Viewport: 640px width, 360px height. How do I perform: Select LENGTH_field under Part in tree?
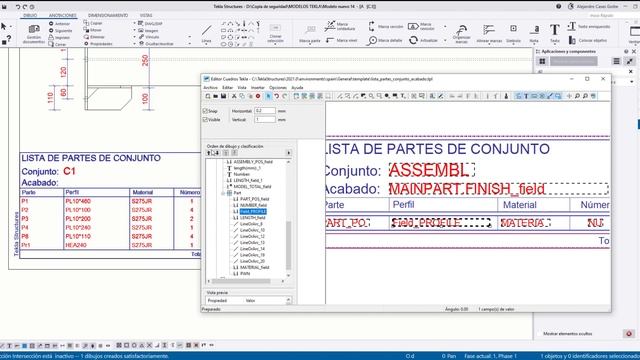click(252, 218)
